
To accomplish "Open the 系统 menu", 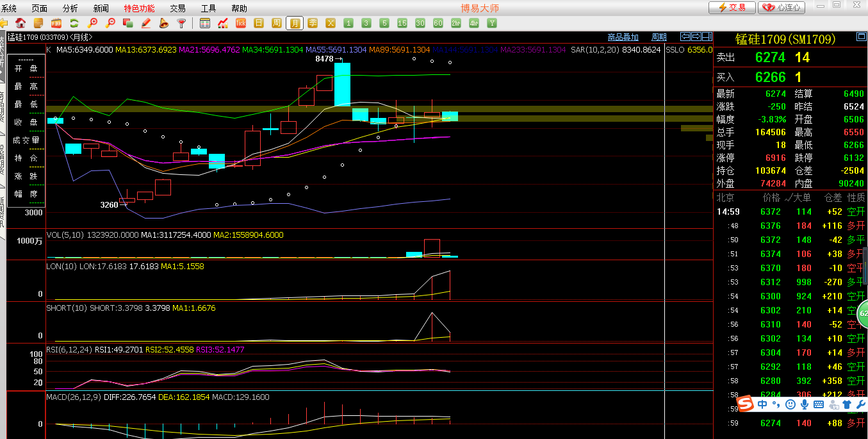I will pyautogui.click(x=9, y=8).
